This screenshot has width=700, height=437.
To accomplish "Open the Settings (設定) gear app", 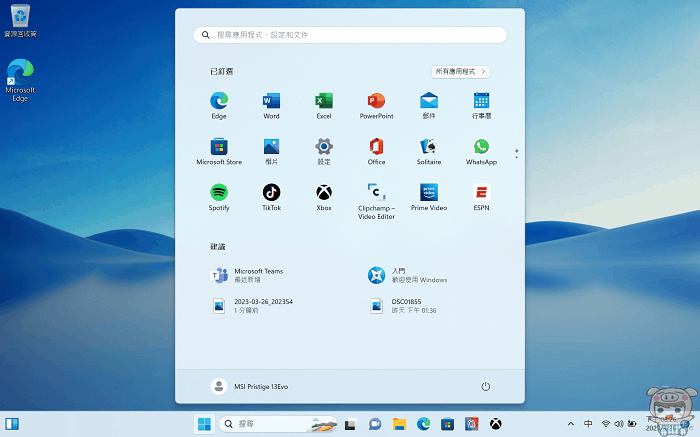I will pos(324,151).
